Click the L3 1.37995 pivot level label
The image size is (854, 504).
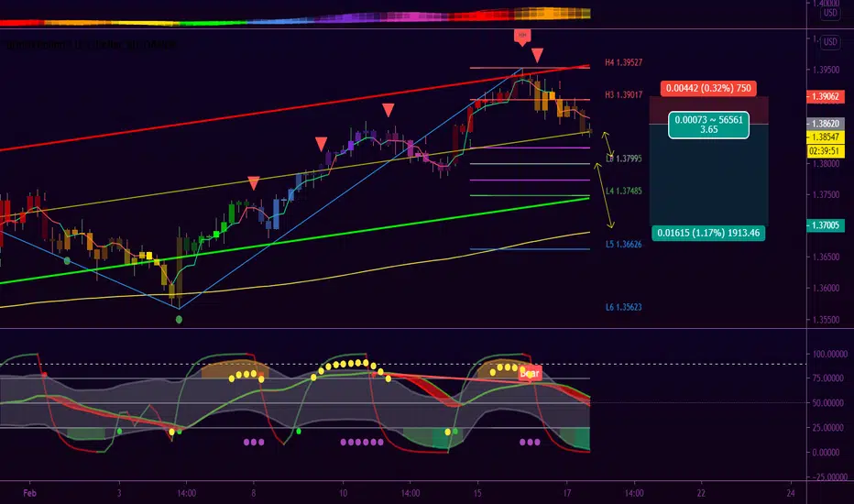click(624, 159)
